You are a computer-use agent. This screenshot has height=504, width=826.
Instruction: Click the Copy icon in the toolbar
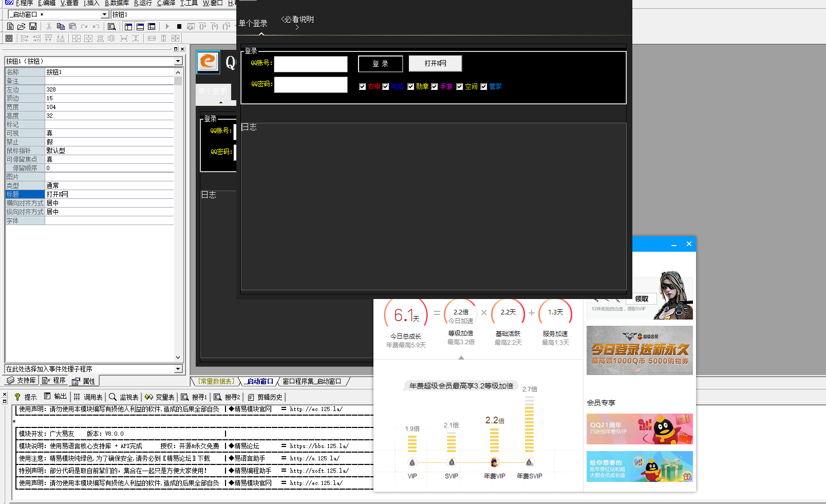(x=61, y=26)
